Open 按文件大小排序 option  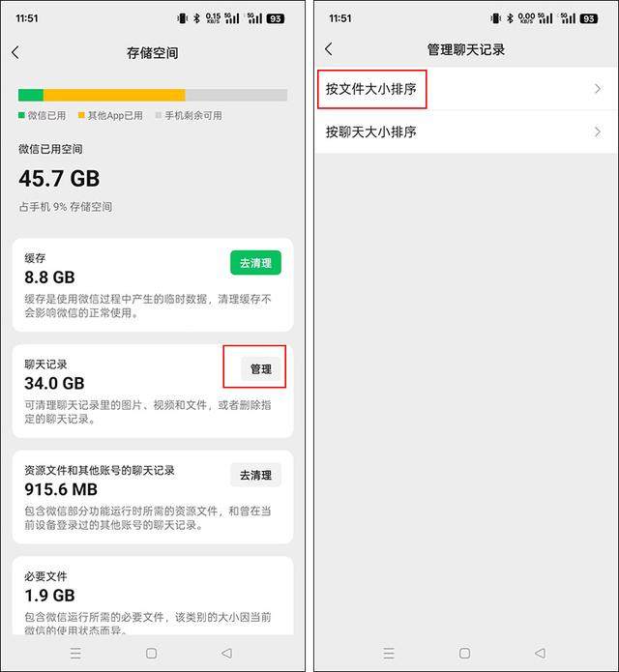(x=466, y=89)
